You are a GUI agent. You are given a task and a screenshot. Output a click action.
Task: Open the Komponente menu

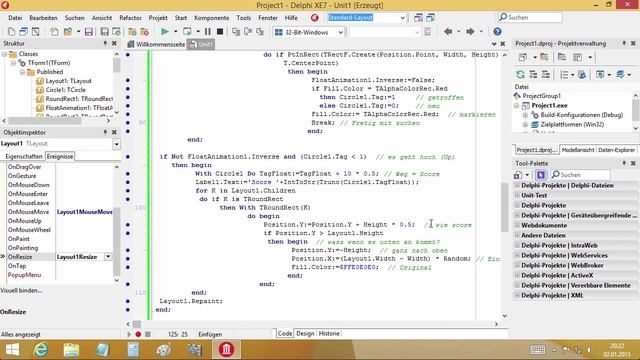tap(211, 18)
